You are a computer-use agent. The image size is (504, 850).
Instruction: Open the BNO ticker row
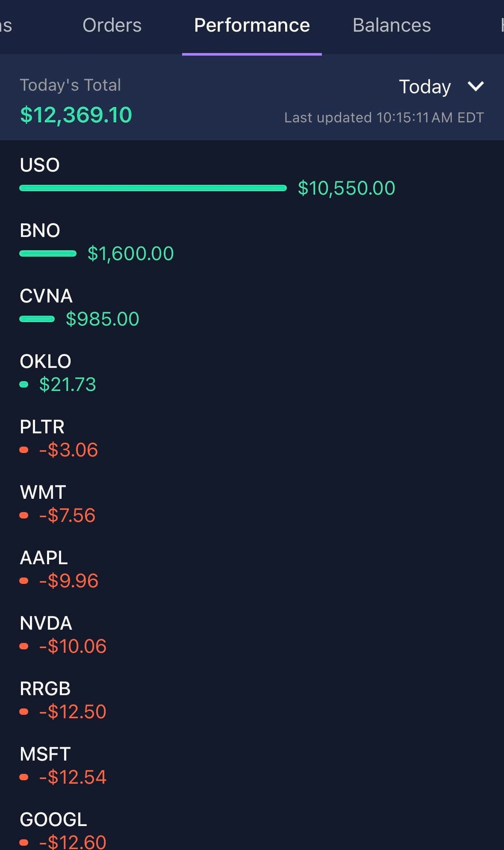point(40,230)
